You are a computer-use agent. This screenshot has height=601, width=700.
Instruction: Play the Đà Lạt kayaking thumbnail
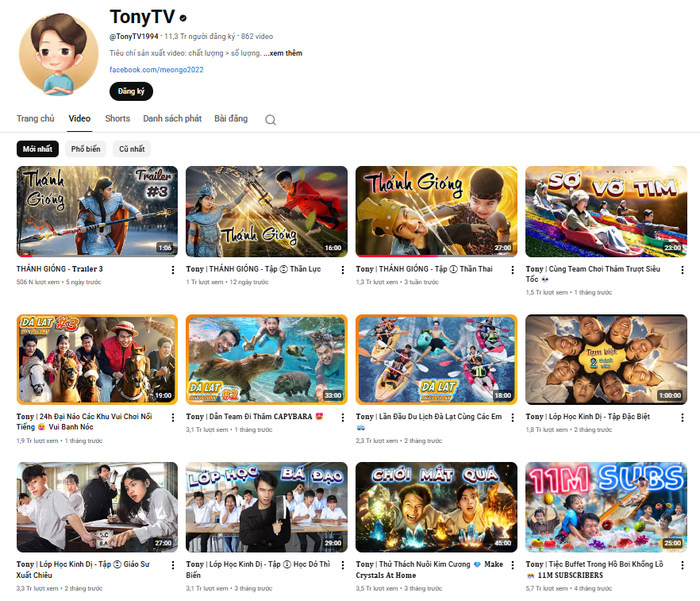(x=436, y=359)
